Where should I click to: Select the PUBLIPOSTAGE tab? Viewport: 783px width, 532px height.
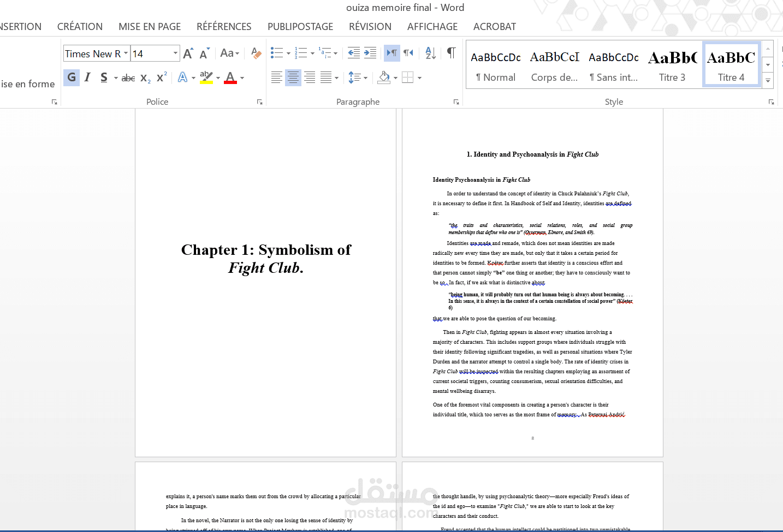click(300, 27)
